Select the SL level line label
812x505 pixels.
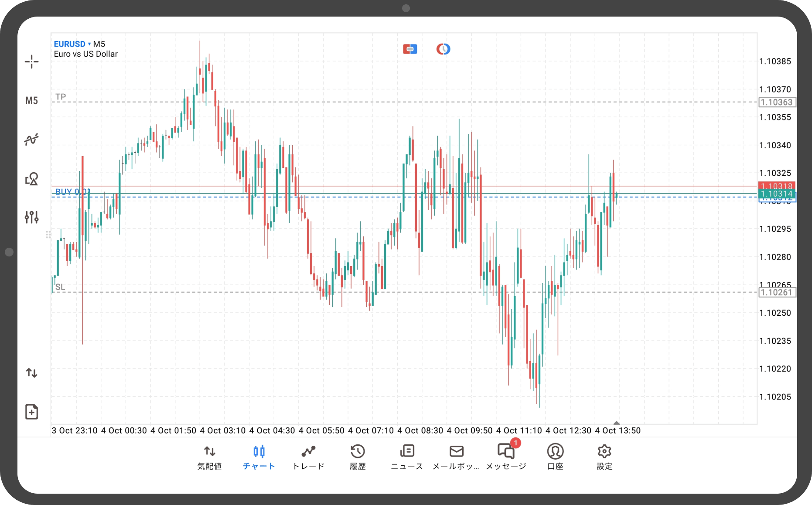click(60, 287)
